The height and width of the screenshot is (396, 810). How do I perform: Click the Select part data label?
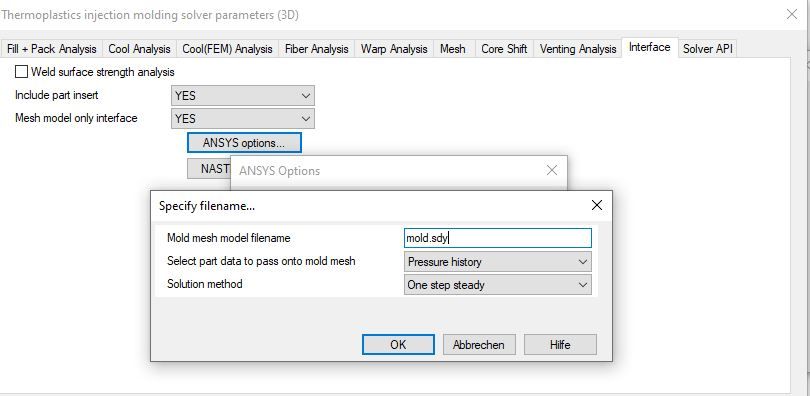pos(261,261)
